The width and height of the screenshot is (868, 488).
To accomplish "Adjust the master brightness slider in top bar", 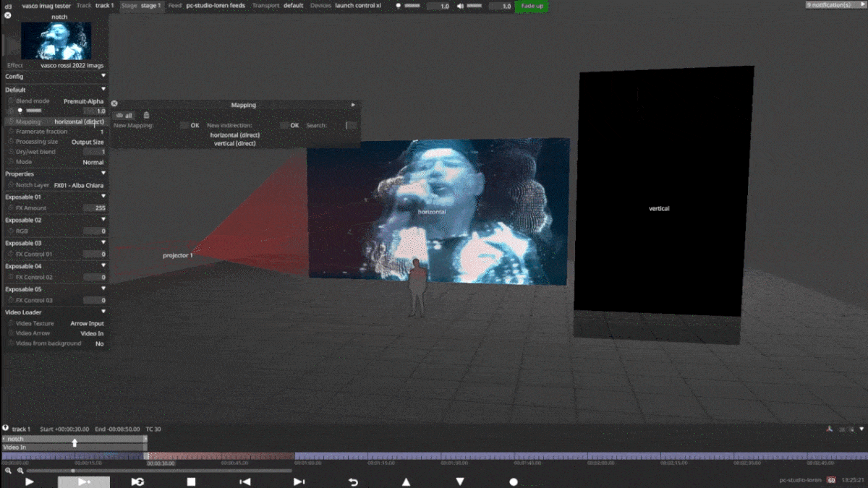I will [412, 6].
